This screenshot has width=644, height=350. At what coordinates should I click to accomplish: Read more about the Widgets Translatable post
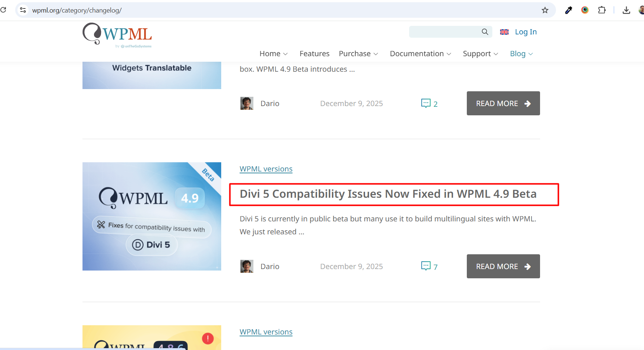pos(503,103)
